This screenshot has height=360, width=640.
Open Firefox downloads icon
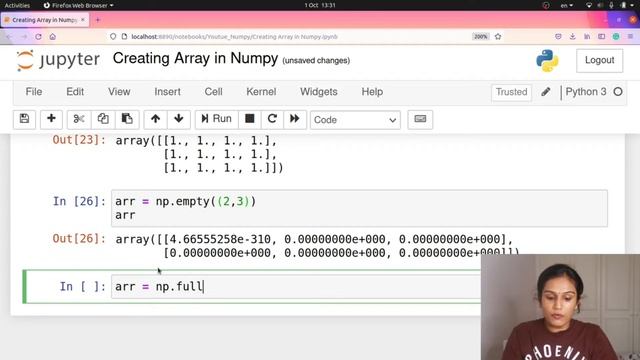tap(572, 37)
